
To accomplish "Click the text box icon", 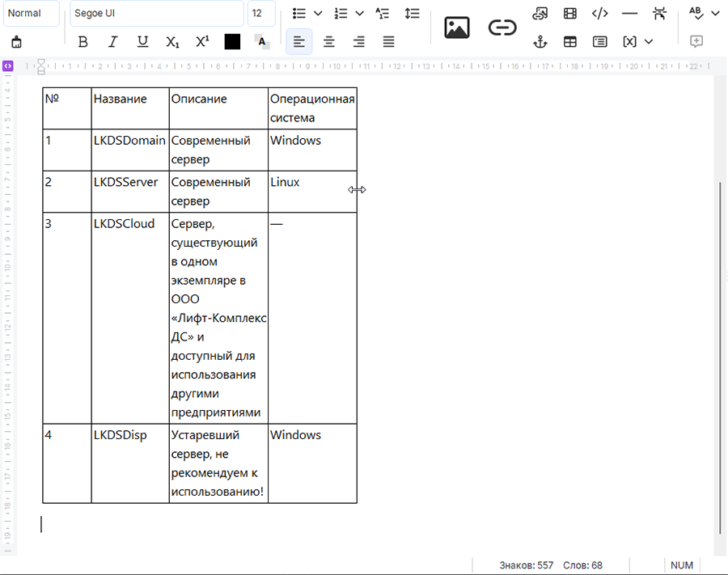I will (600, 42).
